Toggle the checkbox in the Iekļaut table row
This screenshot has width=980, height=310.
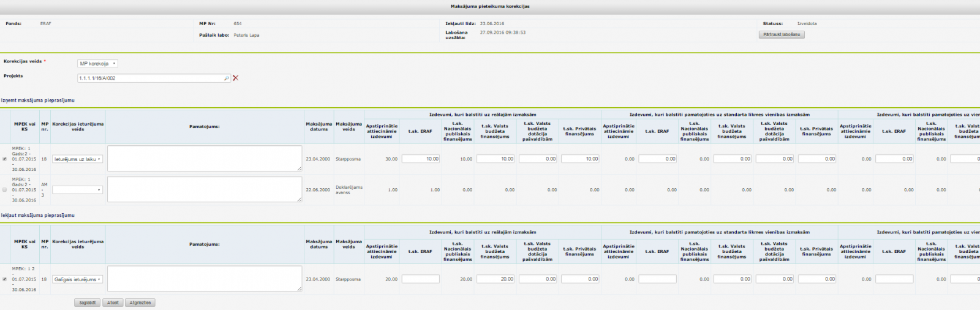pyautogui.click(x=5, y=279)
